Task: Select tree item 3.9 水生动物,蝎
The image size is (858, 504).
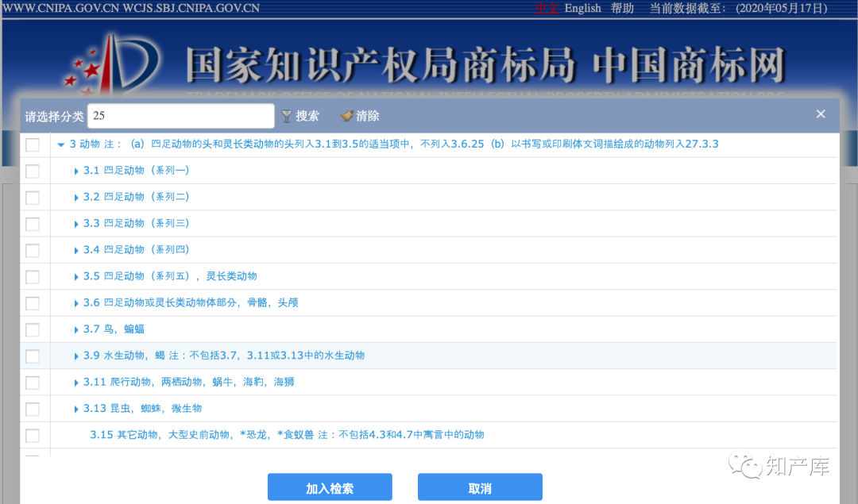Action: coord(224,356)
